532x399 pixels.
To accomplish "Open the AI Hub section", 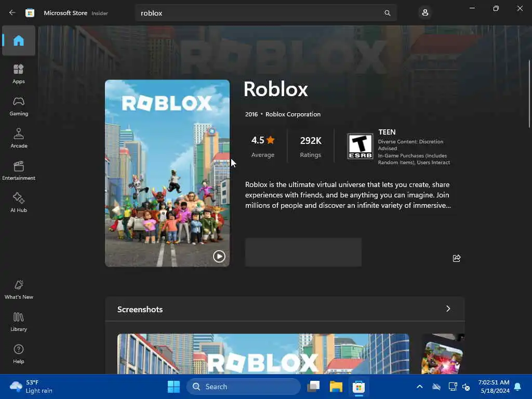I will point(19,203).
